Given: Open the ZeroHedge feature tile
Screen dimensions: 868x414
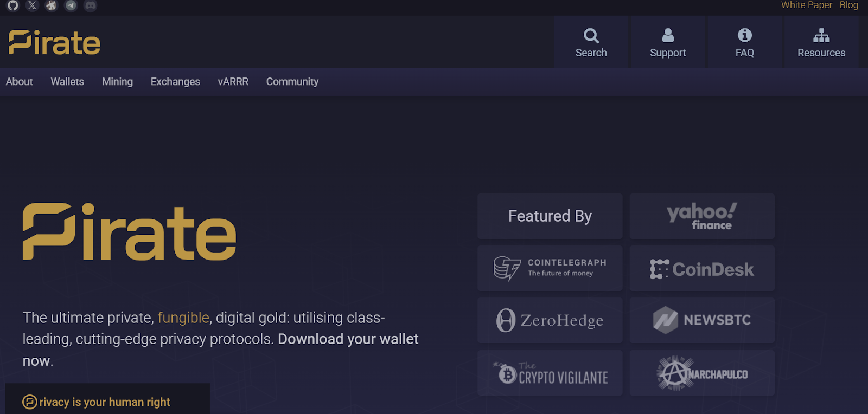Looking at the screenshot, I should click(550, 320).
